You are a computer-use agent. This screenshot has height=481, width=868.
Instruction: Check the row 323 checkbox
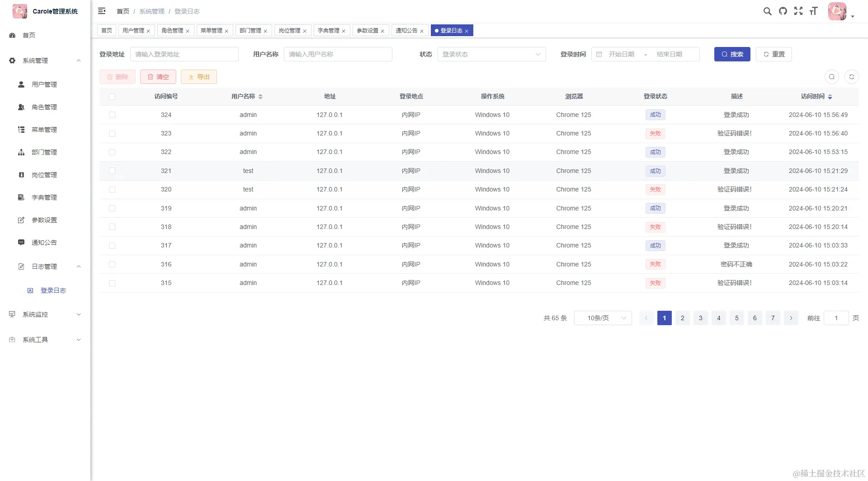[112, 134]
